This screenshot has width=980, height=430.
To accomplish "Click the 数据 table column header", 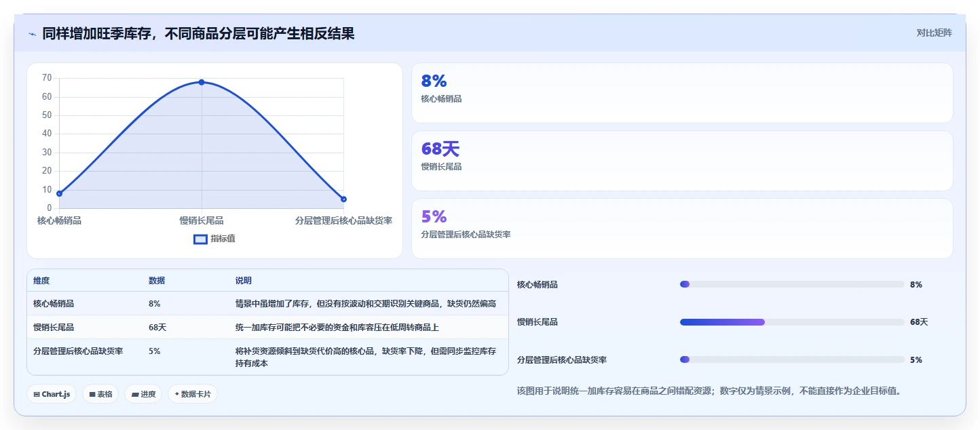I will pos(157,281).
